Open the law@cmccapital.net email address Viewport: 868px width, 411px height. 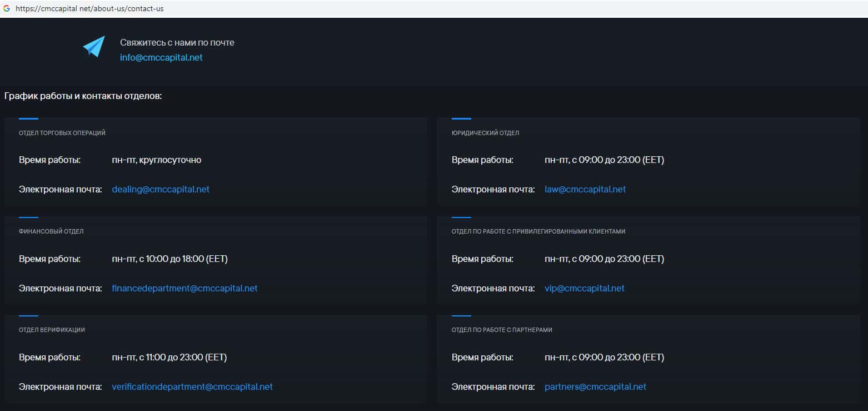click(x=585, y=189)
